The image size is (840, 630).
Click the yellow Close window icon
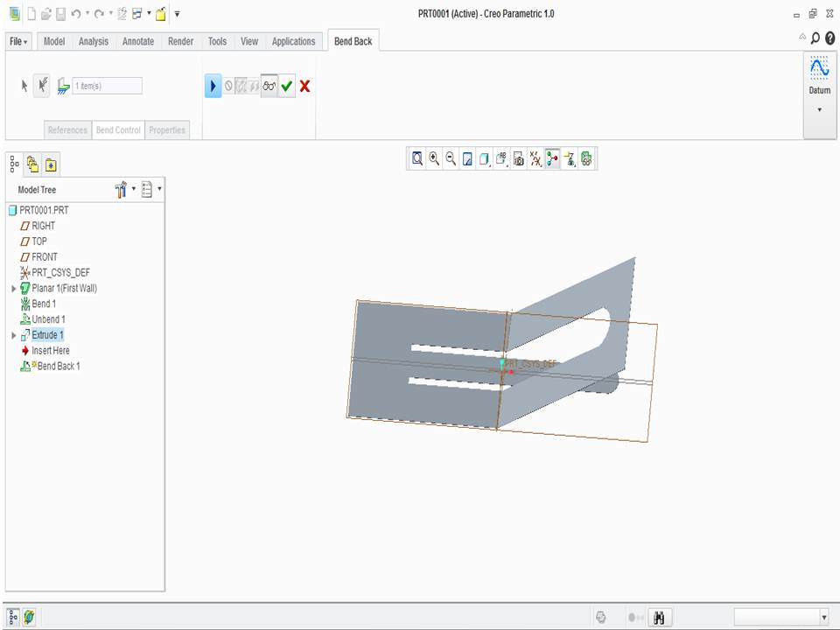pos(161,14)
